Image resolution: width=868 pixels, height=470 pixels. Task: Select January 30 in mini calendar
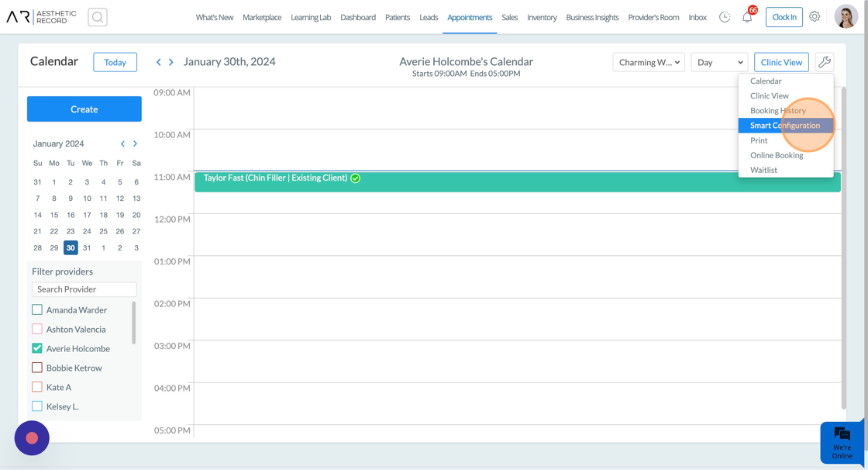[71, 247]
